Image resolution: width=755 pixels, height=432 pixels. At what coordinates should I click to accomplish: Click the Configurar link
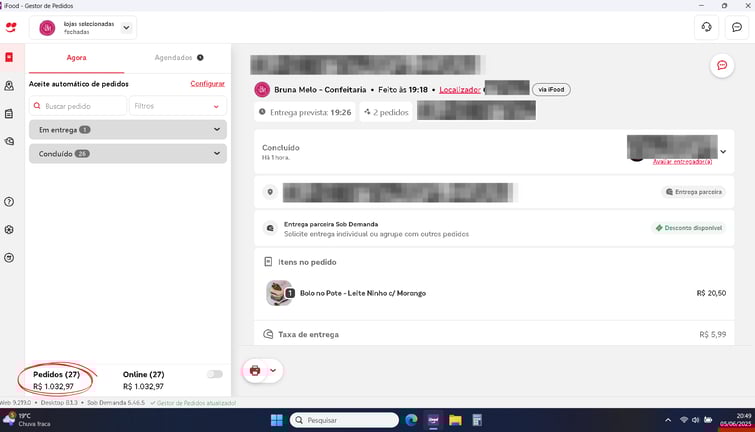coord(208,84)
